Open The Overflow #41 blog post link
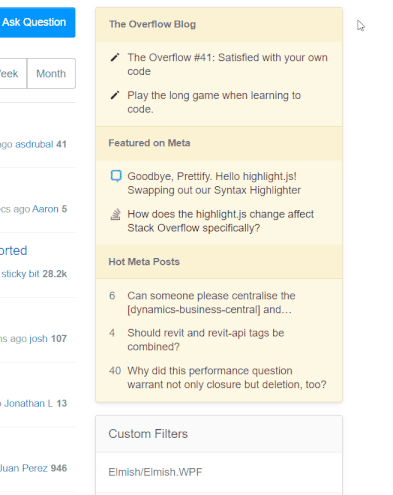393x495 pixels. (227, 64)
